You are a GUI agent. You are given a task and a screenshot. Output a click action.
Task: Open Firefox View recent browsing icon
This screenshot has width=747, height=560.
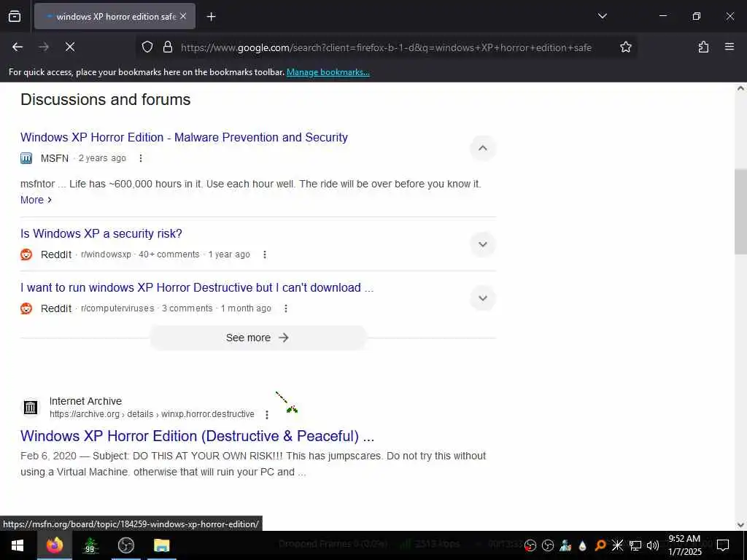pos(15,16)
